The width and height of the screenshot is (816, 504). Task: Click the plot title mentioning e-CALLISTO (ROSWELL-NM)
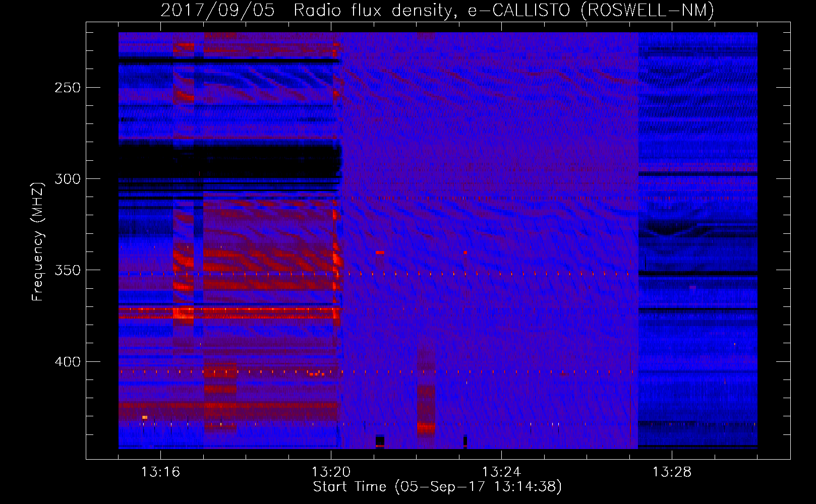click(437, 11)
